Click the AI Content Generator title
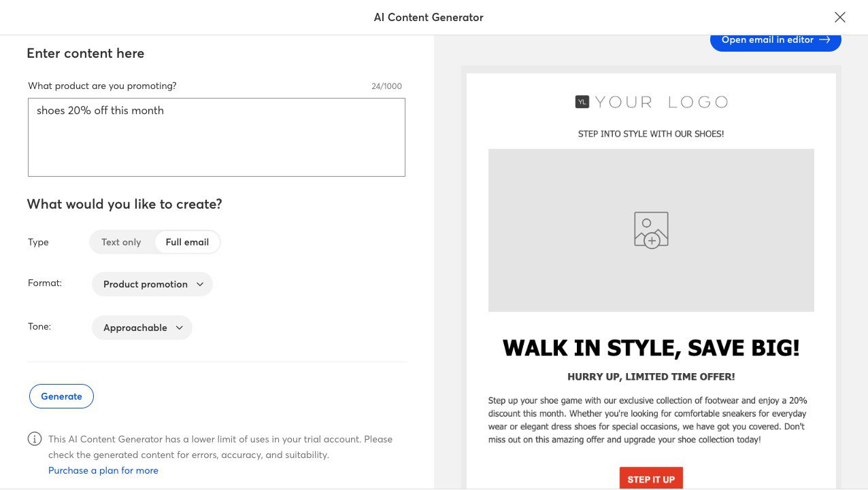This screenshot has height=490, width=868. click(x=428, y=17)
